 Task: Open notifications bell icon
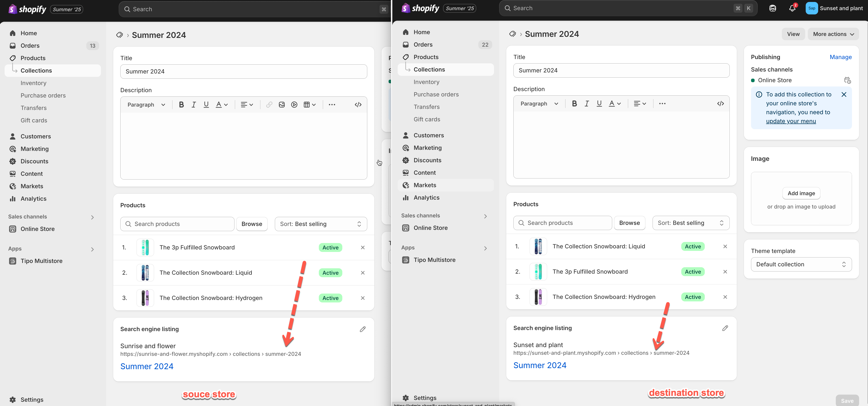(x=792, y=8)
